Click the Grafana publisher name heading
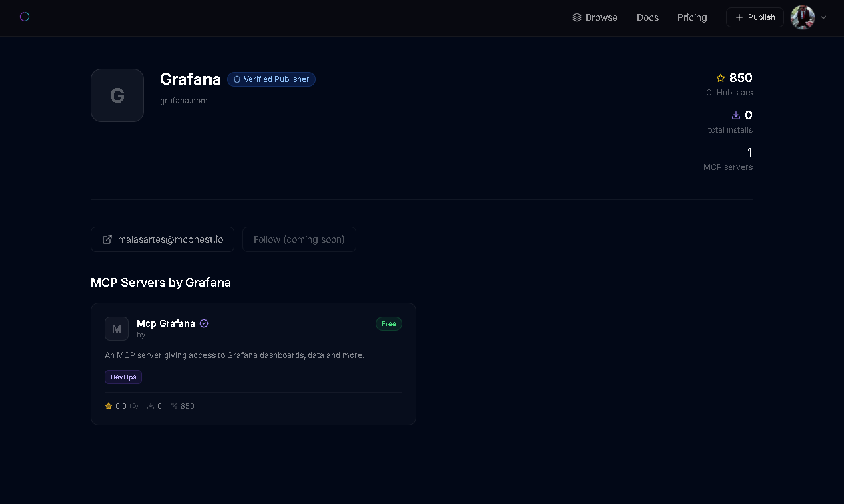This screenshot has height=504, width=844. click(x=190, y=79)
